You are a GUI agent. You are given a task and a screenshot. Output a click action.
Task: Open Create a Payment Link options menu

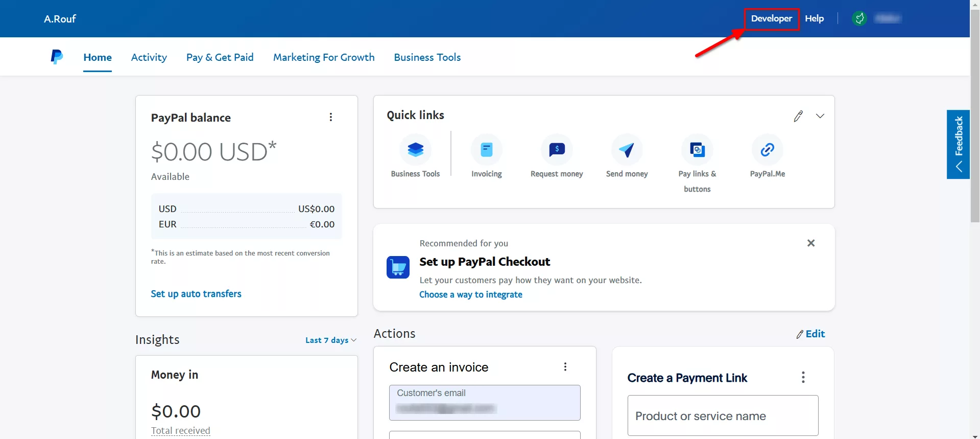(x=803, y=378)
